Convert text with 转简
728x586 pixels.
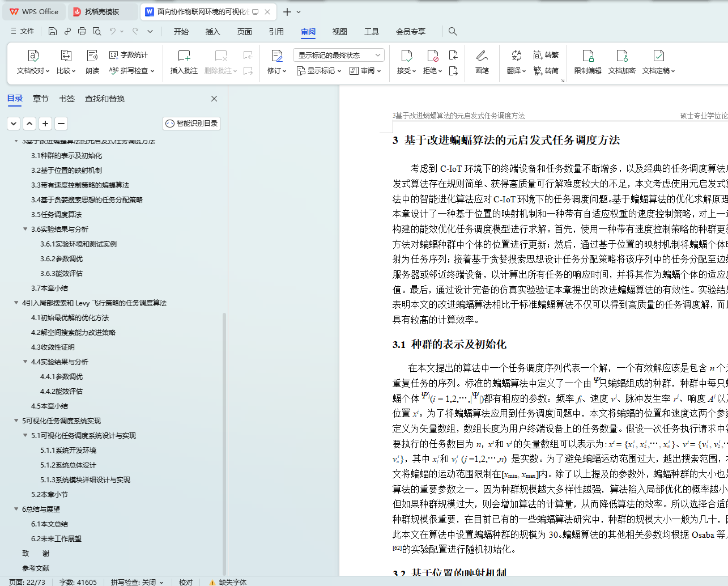click(x=546, y=71)
